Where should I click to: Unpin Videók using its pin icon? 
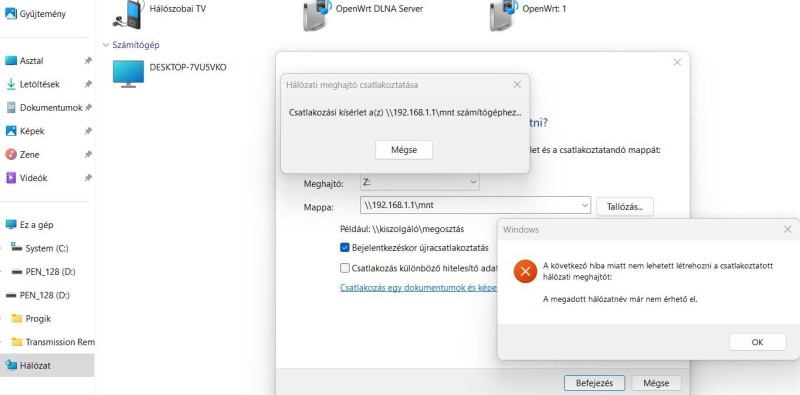(x=88, y=178)
